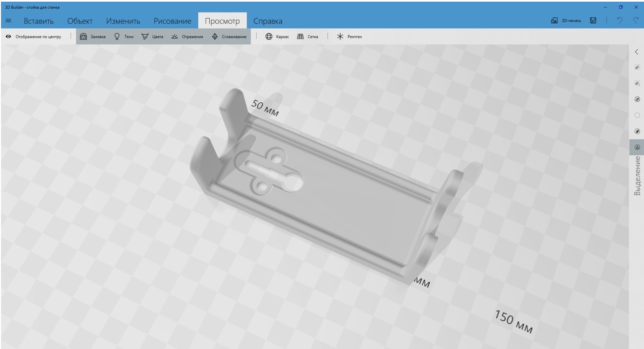The image size is (644, 349).
Task: Enable Сетка mesh overlay
Action: (308, 37)
